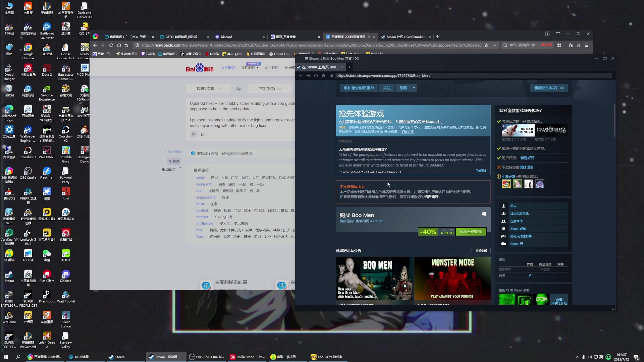The width and height of the screenshot is (644, 362).
Task: Click Steam page vertical scrollbar
Action: tap(614, 121)
